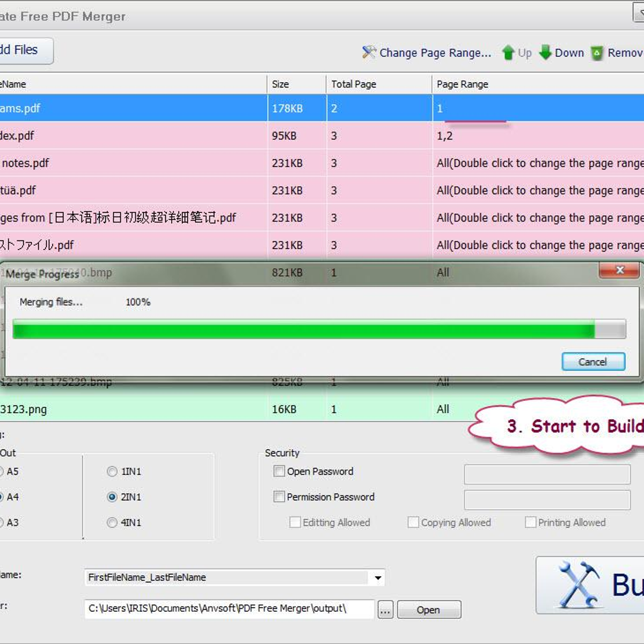This screenshot has width=644, height=644.
Task: Enable the Permission Password checkbox
Action: click(x=279, y=496)
